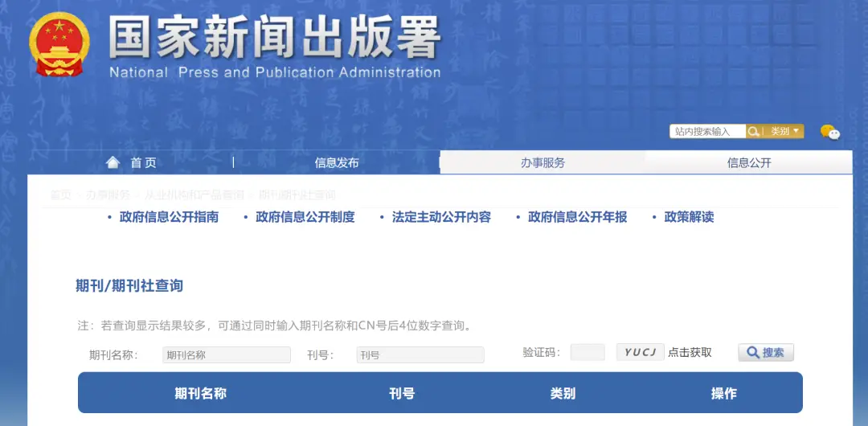
Task: Open the 信息发布 menu item
Action: pyautogui.click(x=337, y=163)
